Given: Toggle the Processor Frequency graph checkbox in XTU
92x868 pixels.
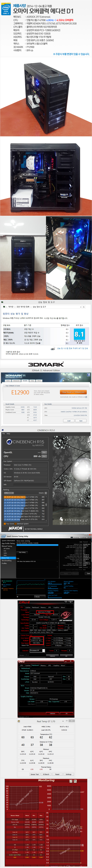Looking at the screenshot, I should 2,589.
